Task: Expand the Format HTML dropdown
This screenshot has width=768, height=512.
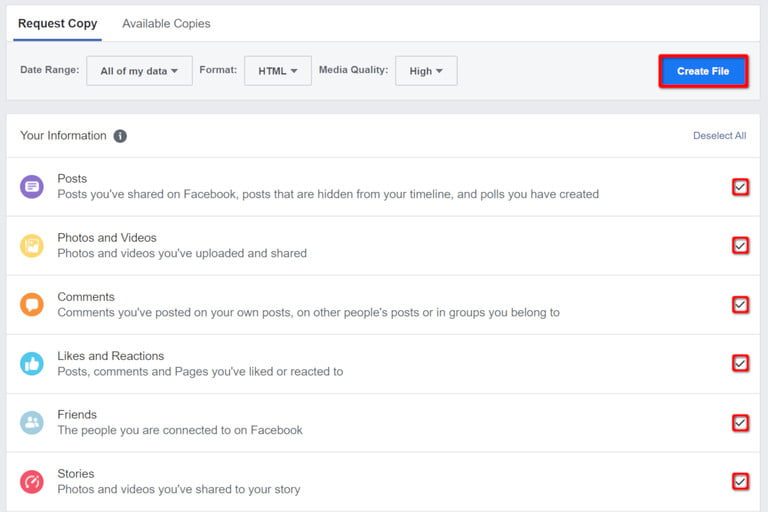Action: click(277, 71)
